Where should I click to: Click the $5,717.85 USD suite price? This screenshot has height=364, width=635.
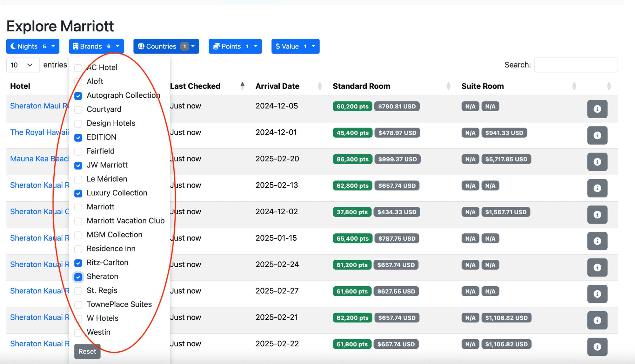coord(506,159)
